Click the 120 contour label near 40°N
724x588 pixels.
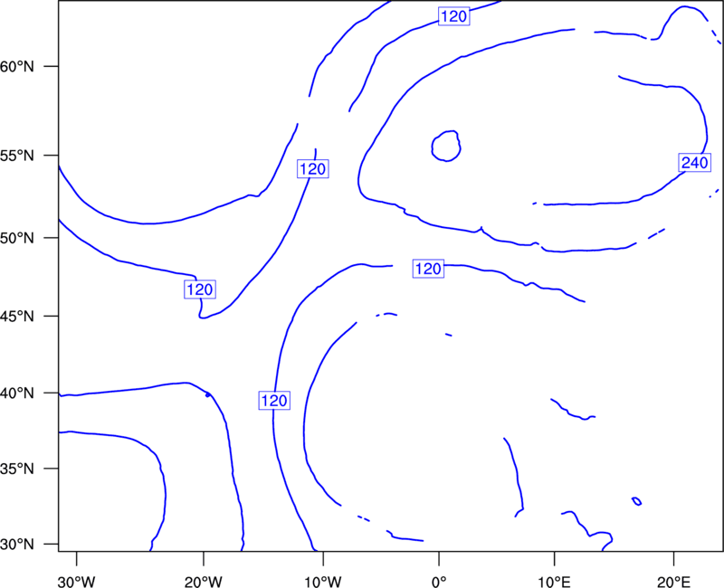click(274, 401)
